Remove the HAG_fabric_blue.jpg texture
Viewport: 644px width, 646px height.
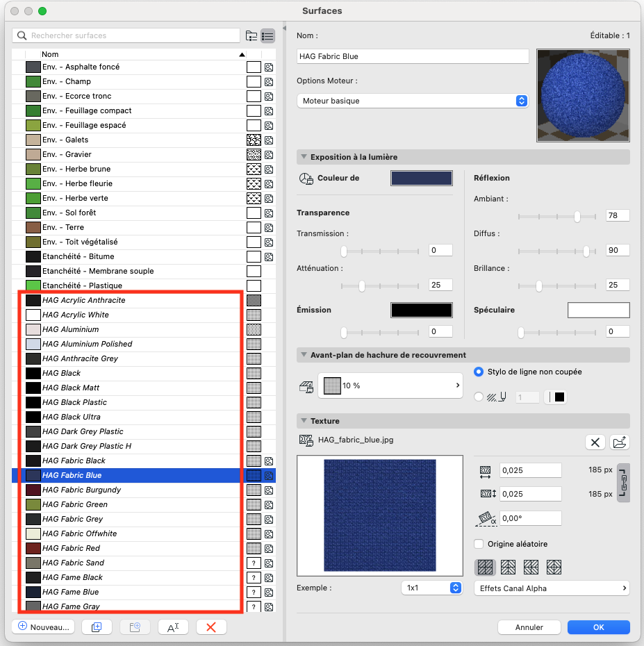point(595,442)
